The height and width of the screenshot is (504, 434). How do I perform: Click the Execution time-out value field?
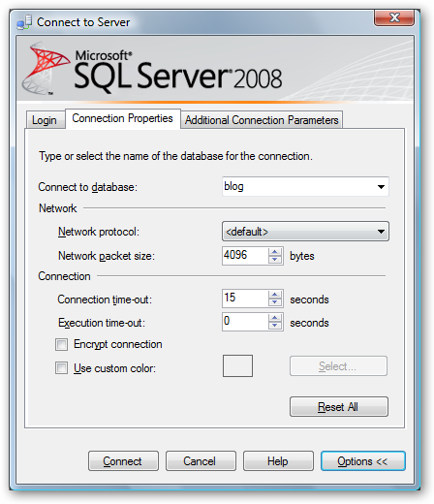click(245, 322)
